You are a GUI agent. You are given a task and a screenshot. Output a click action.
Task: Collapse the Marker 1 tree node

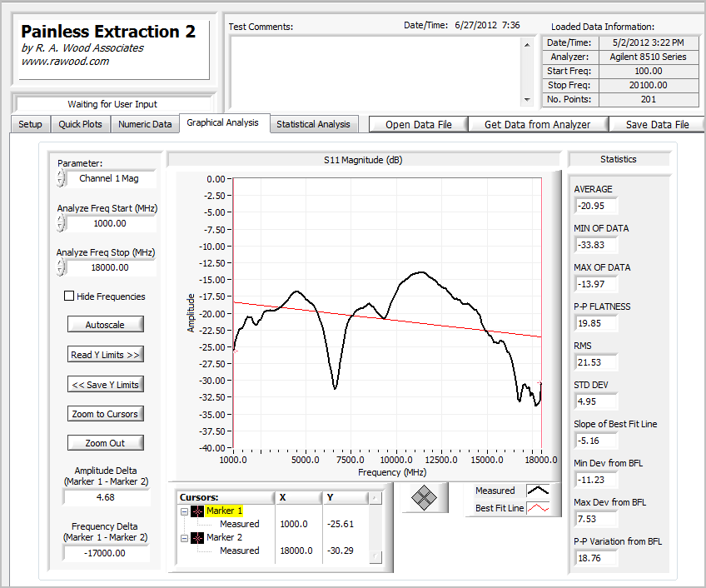click(x=184, y=511)
